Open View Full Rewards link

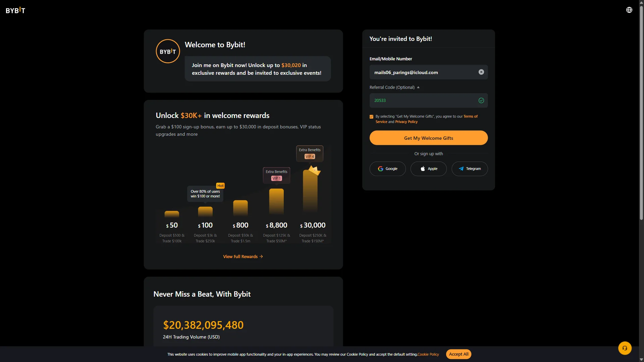pos(243,257)
